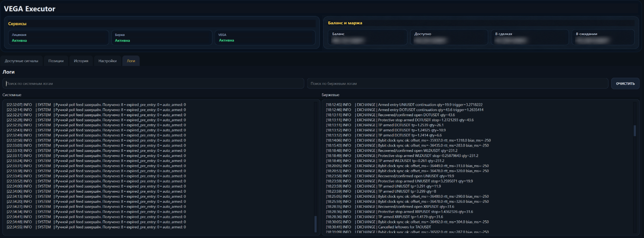Select Protective stop armed DOTUSDT log line

tap(400, 120)
